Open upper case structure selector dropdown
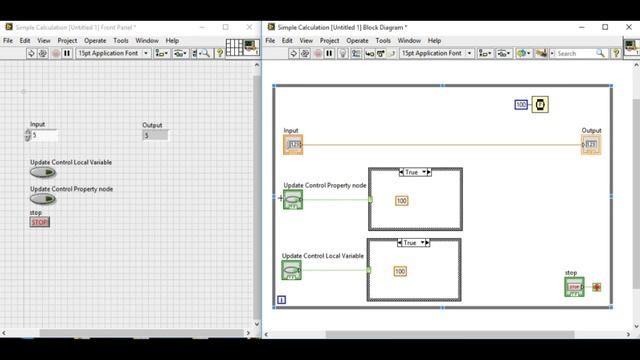The width and height of the screenshot is (640, 360). (x=424, y=172)
